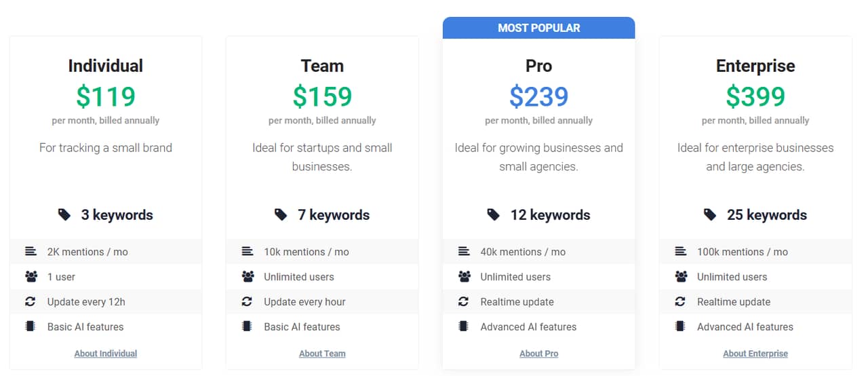Click the refresh icon next to Update every hour
868x376 pixels.
tap(247, 302)
